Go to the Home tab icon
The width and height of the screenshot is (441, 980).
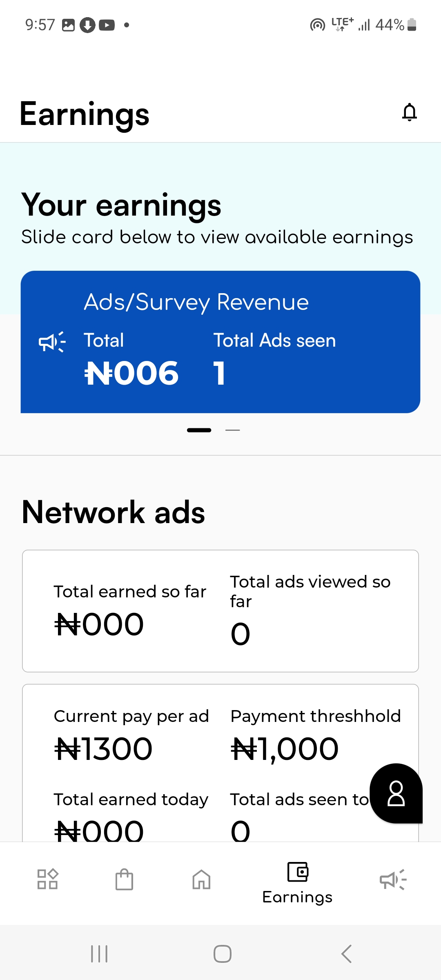201,879
